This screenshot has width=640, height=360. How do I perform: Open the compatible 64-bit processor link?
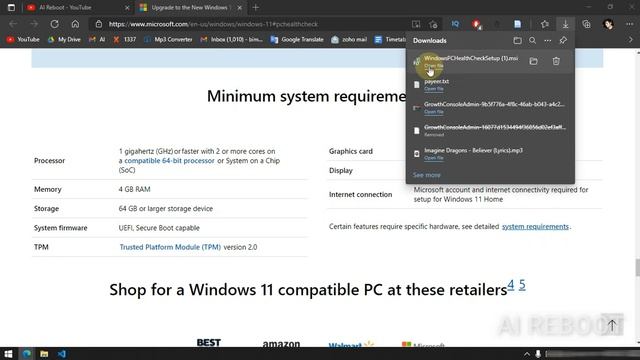[x=169, y=160]
